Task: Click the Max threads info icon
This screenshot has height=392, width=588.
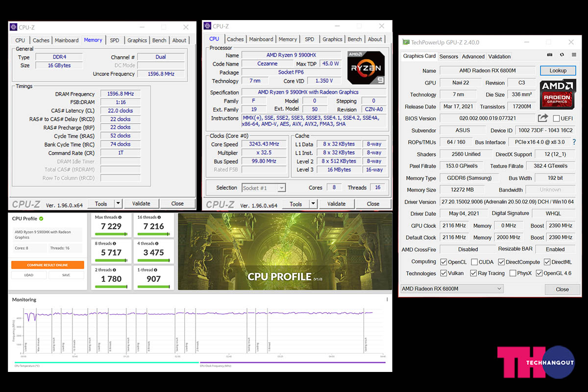Action: tap(120, 217)
